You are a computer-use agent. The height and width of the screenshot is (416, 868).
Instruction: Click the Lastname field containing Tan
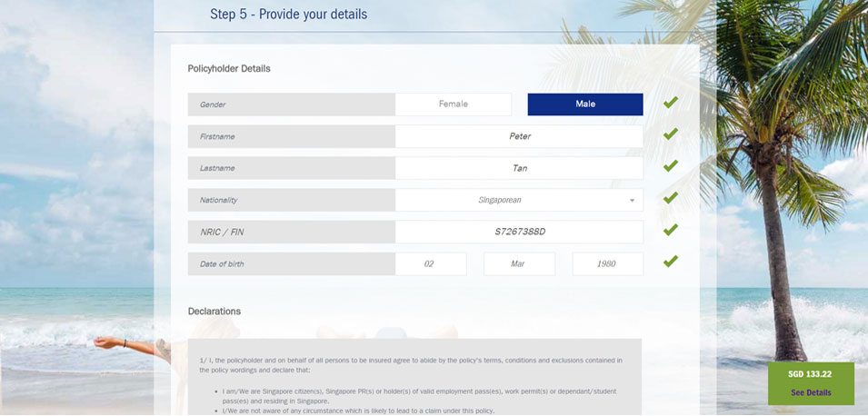[x=519, y=168]
